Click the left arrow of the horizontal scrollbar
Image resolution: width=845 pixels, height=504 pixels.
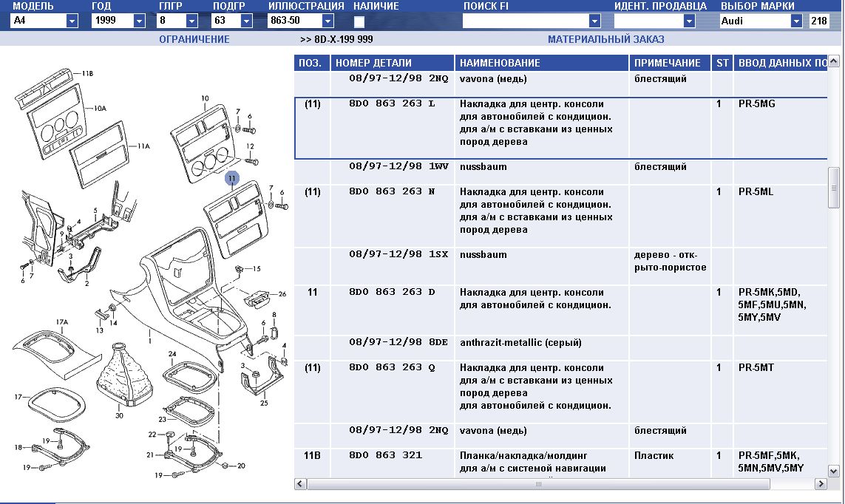pos(301,483)
